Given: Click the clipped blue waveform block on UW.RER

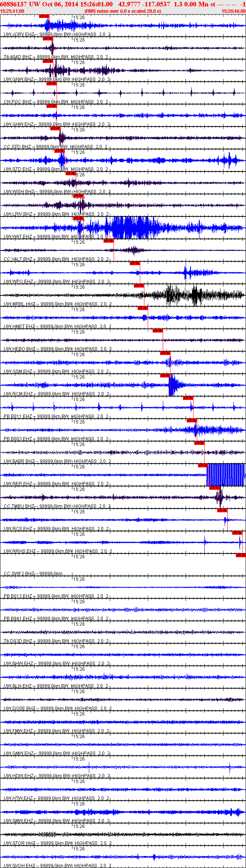Looking at the screenshot, I should pyautogui.click(x=226, y=475).
